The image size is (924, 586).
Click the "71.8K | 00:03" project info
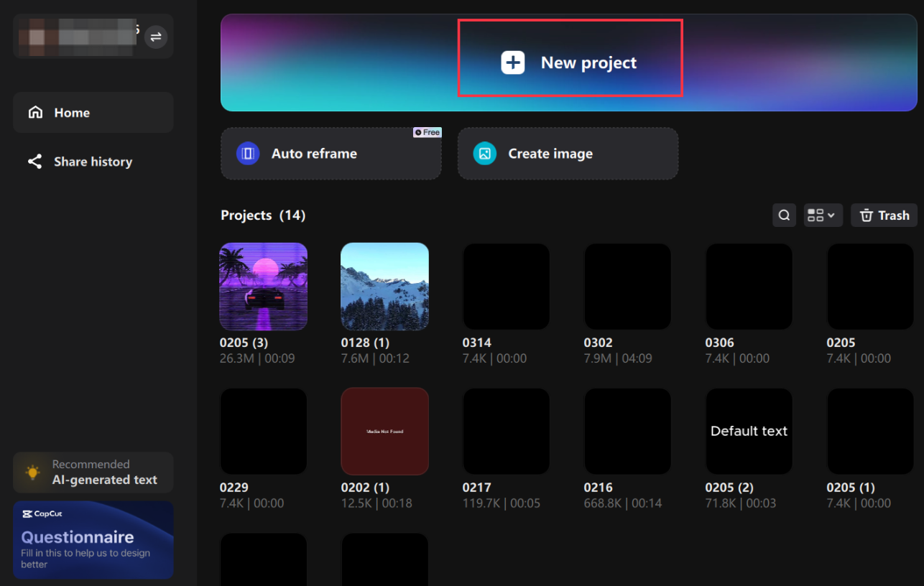click(x=741, y=503)
